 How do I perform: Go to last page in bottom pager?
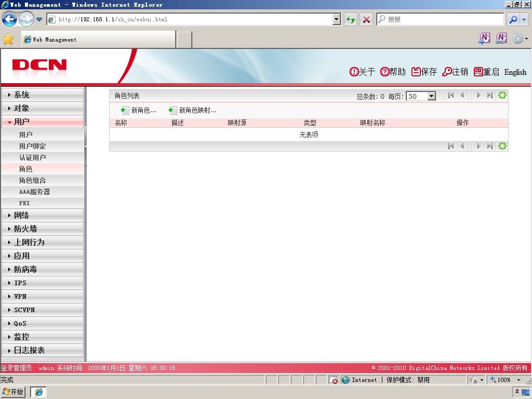489,146
